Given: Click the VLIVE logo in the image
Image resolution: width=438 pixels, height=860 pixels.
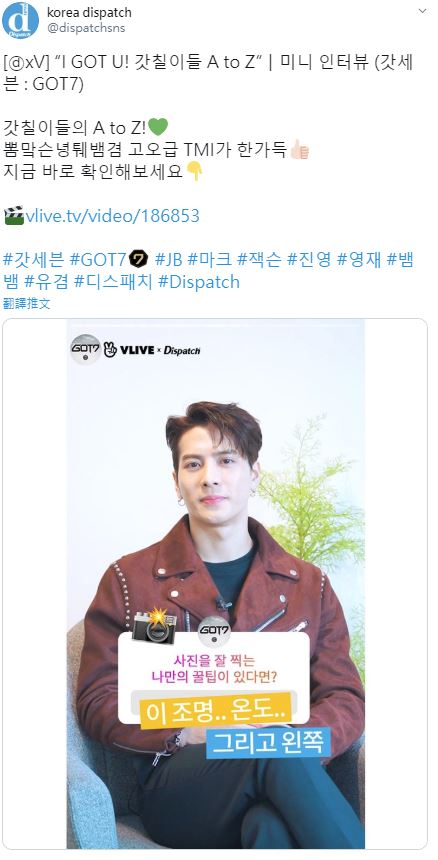Looking at the screenshot, I should point(129,350).
